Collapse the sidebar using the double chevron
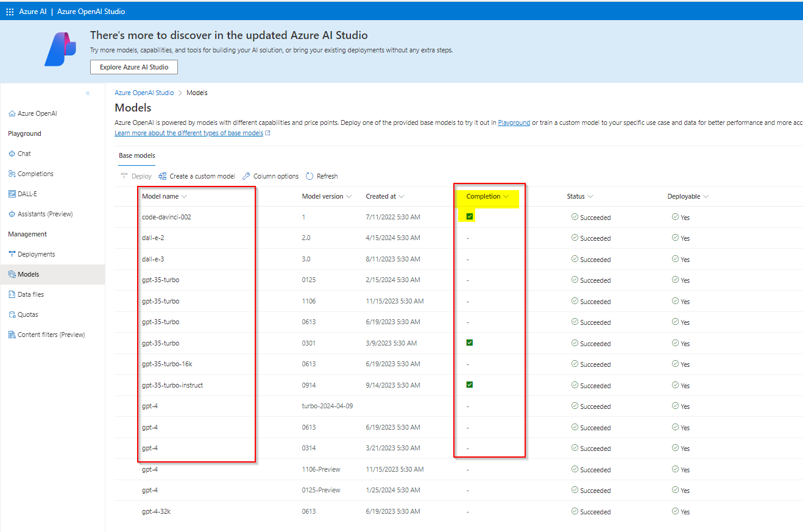Viewport: 803px width, 532px height. point(87,92)
